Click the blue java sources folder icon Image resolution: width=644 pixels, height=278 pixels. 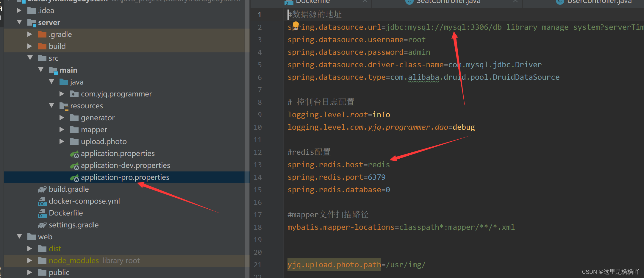64,82
